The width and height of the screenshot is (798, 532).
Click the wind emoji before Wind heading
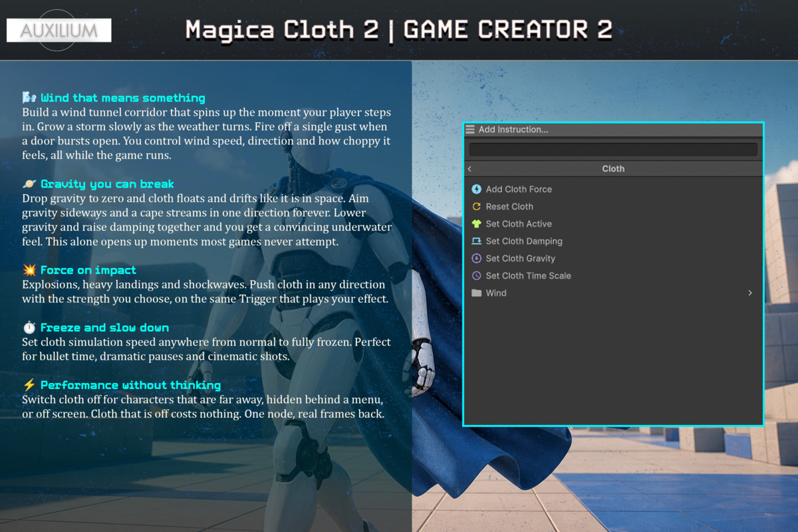29,98
